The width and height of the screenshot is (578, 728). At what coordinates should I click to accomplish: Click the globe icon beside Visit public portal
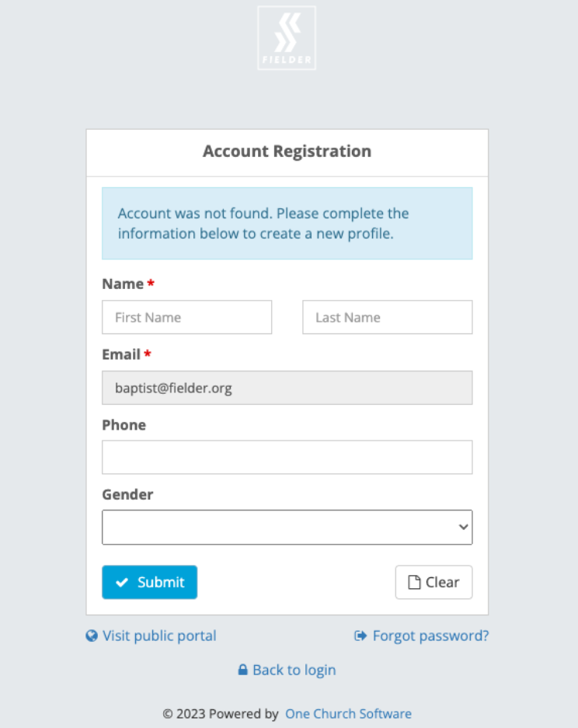92,636
